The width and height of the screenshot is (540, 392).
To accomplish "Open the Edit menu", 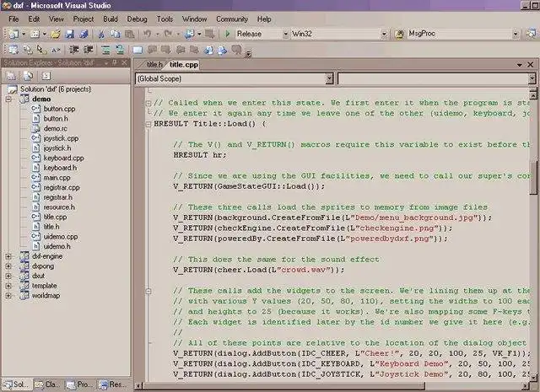I will [34, 19].
